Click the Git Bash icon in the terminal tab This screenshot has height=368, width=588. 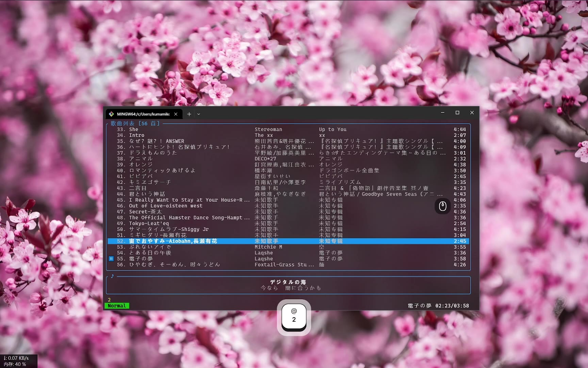[111, 114]
